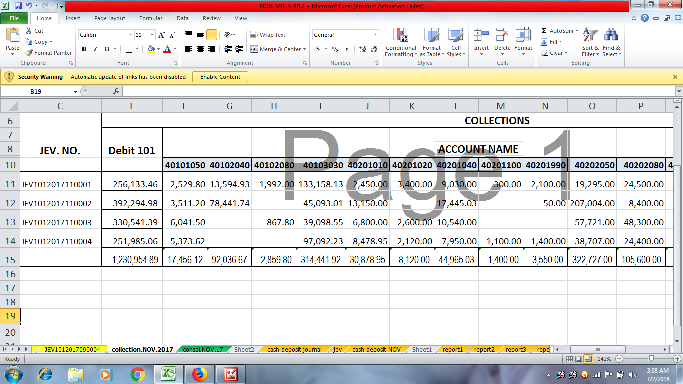Open the Fill Color dropdown arrow
Screen dimensions: 683x384
coord(159,49)
